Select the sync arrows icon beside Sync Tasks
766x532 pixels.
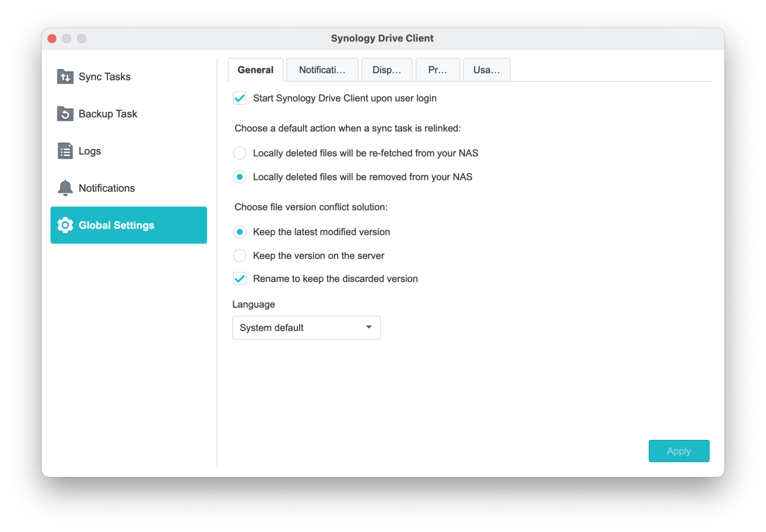65,77
